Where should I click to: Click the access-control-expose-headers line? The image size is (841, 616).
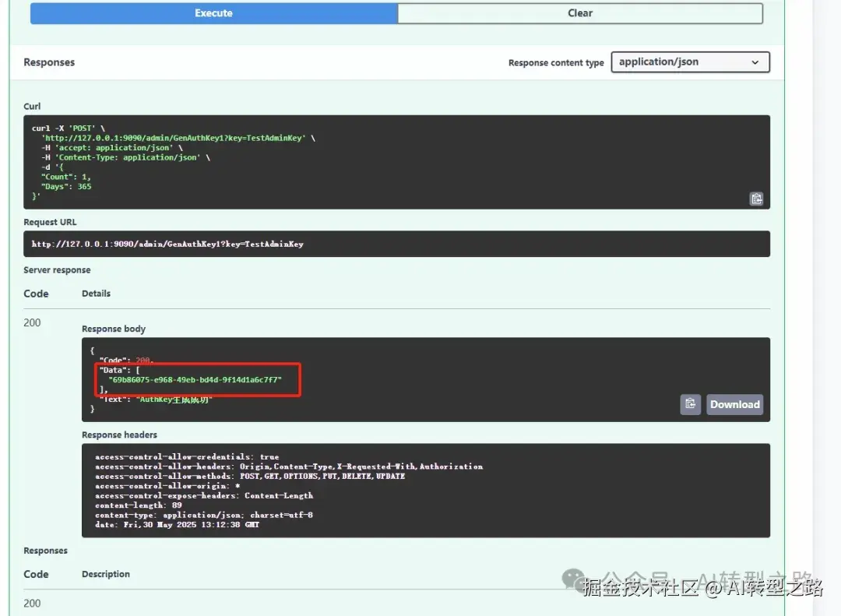[x=204, y=495]
